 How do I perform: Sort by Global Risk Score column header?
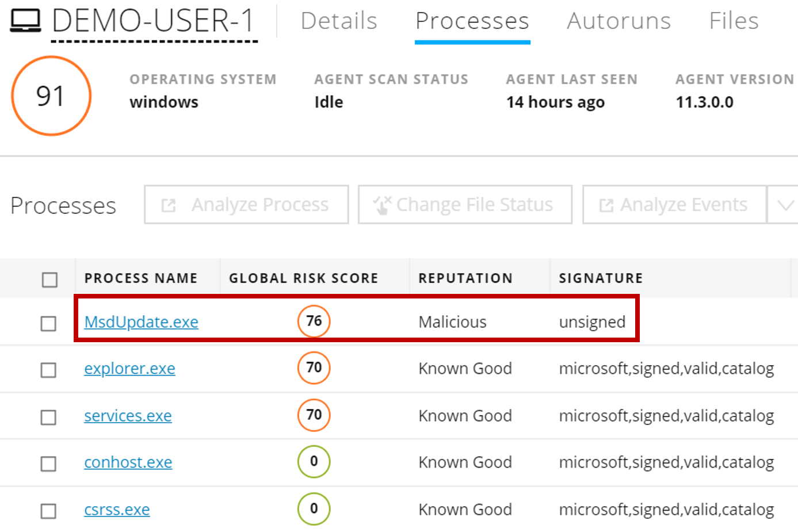click(303, 278)
